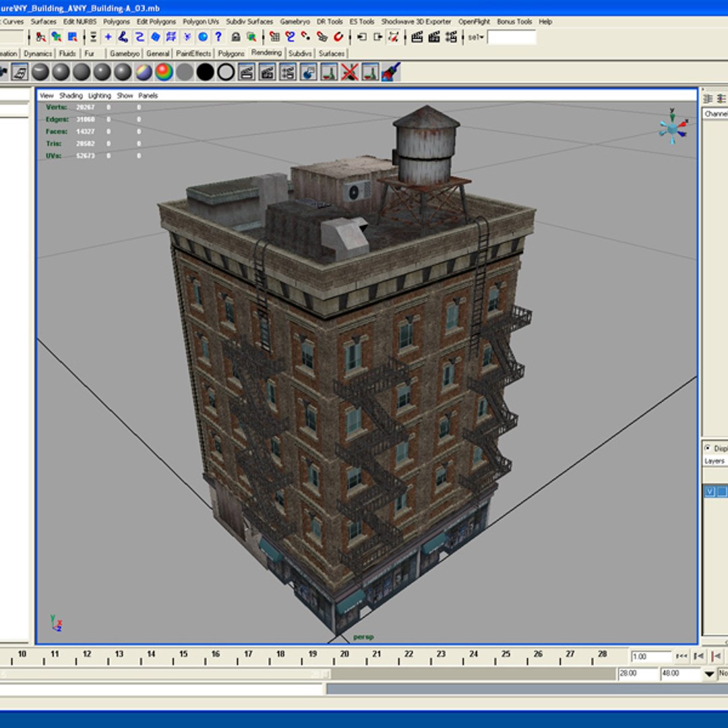Toggle the layer V visibility box
Image resolution: width=728 pixels, height=728 pixels.
pos(710,491)
